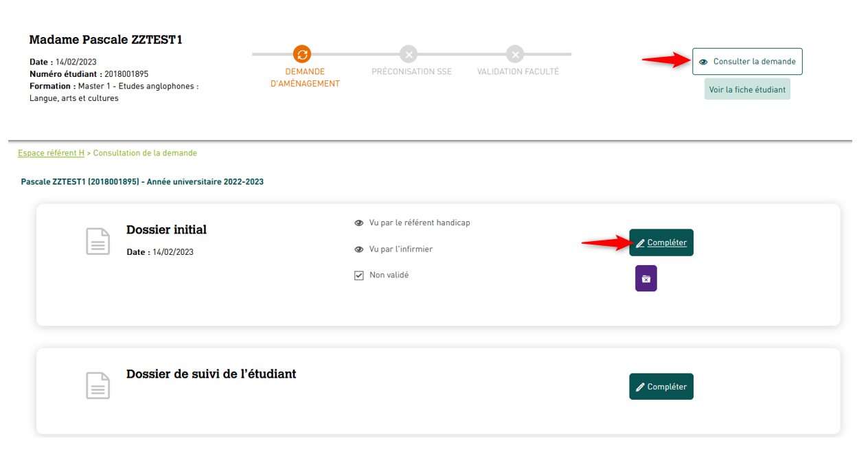Screen dimensions: 868x463
Task: Click the orange Demande d'aménagement step icon
Action: [x=302, y=54]
